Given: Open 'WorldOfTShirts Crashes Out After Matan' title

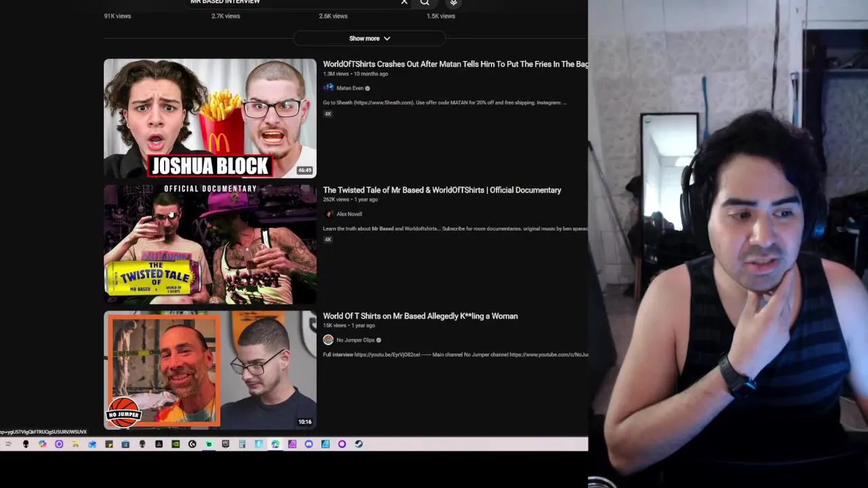Looking at the screenshot, I should point(456,64).
